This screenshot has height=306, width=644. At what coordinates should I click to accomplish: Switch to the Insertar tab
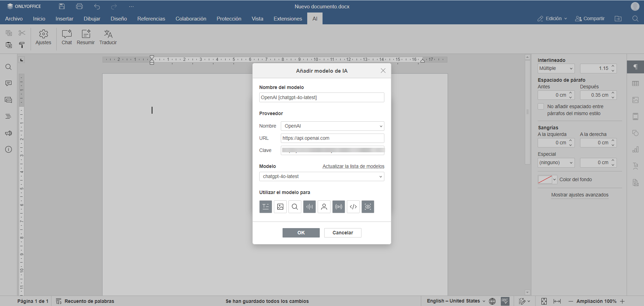pyautogui.click(x=64, y=19)
